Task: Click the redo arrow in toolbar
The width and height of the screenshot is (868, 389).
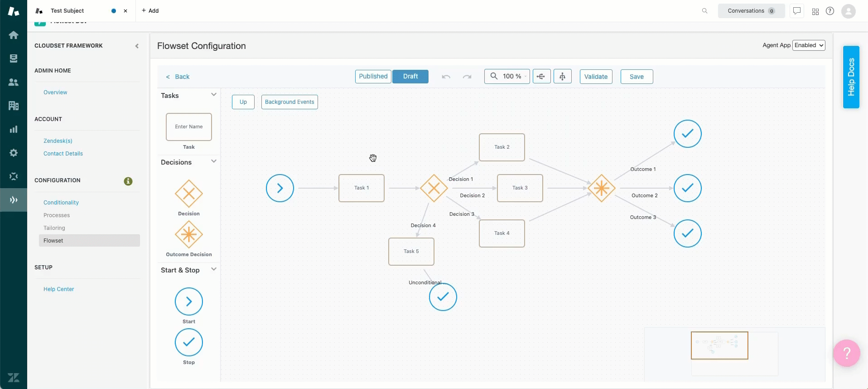Action: pyautogui.click(x=467, y=77)
